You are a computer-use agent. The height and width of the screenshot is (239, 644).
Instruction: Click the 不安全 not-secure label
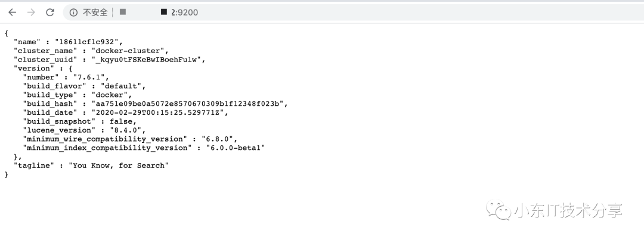(95, 12)
